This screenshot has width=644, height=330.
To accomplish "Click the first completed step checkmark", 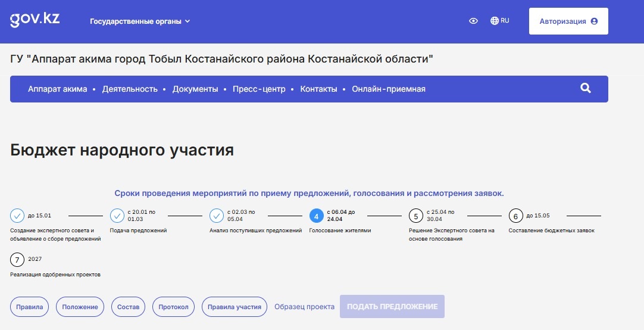I will (17, 216).
